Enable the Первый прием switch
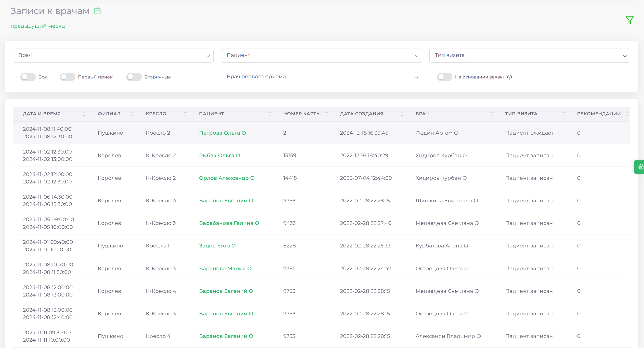The image size is (644, 348). 67,77
